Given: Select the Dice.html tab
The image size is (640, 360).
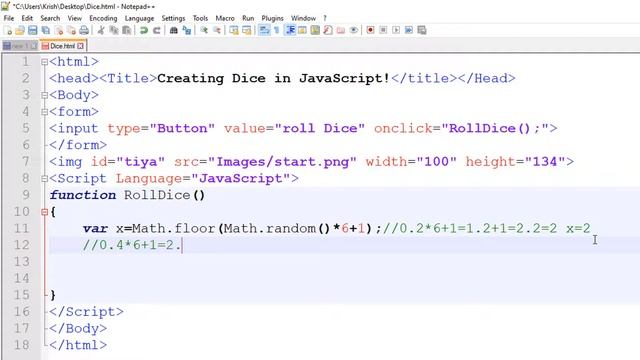Looking at the screenshot, I should (62, 46).
